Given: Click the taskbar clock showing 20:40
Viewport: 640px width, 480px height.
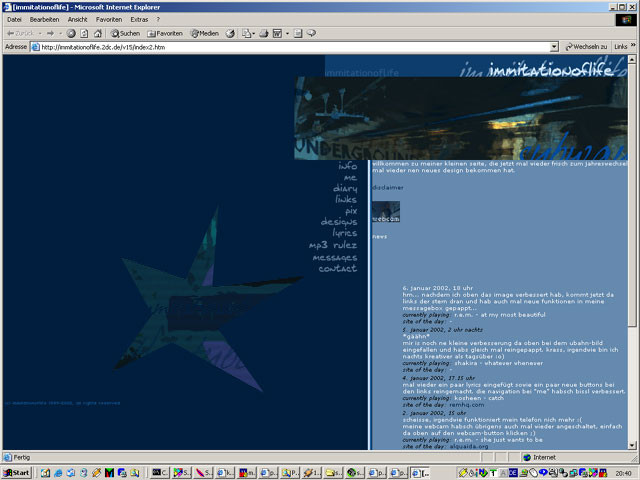Looking at the screenshot, I should [623, 473].
